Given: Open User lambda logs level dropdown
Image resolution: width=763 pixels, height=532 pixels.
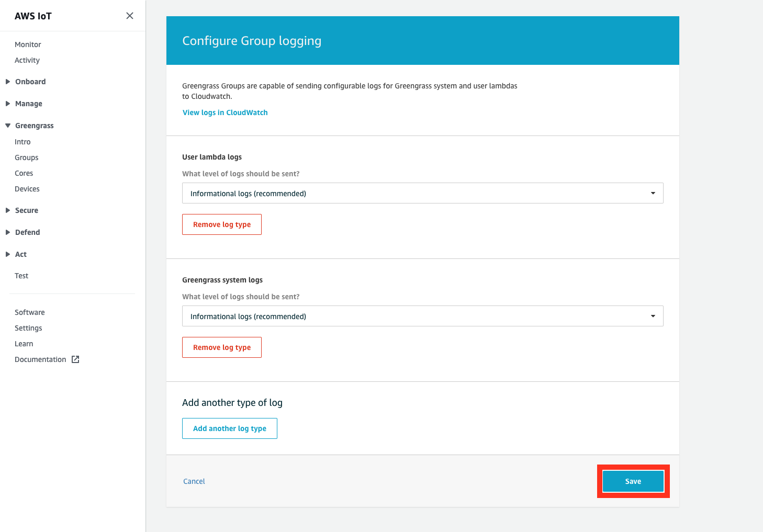Looking at the screenshot, I should [x=422, y=193].
